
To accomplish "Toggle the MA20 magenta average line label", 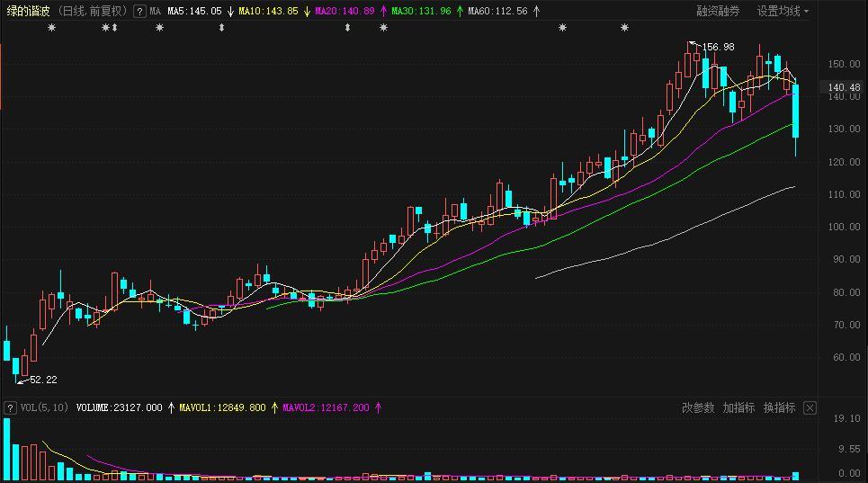I will pos(345,12).
